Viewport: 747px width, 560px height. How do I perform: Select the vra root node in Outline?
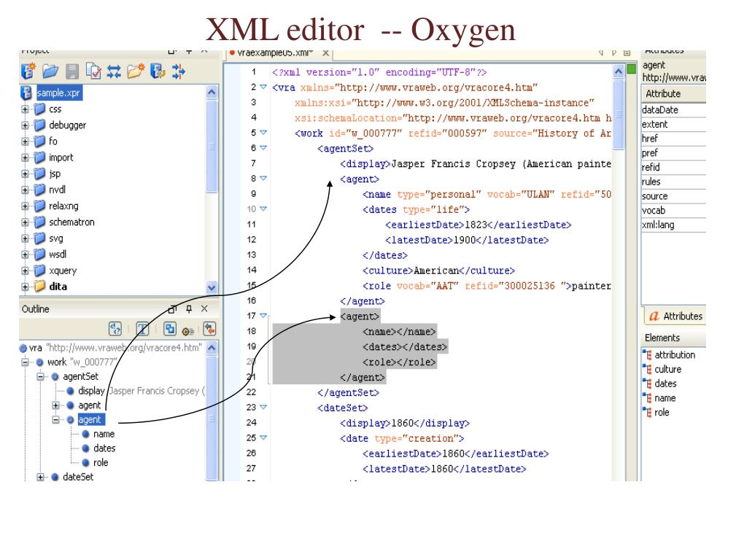(x=36, y=348)
